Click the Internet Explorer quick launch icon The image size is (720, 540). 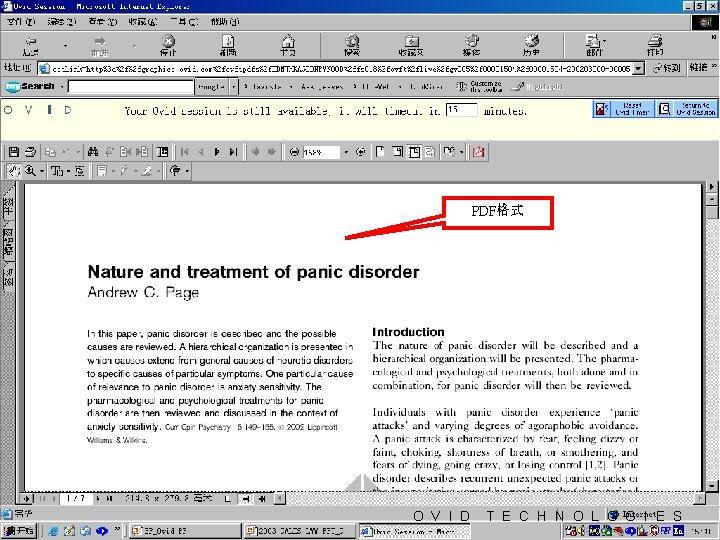coord(53,531)
